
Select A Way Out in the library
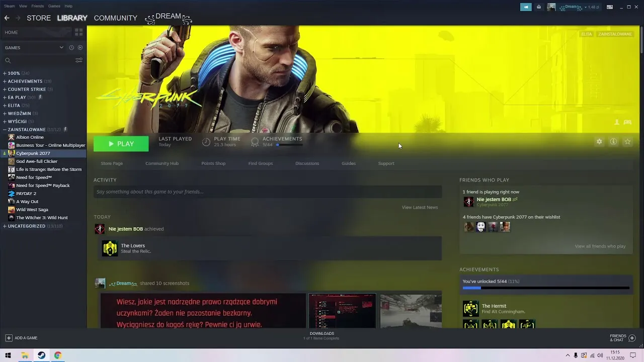coord(27,202)
